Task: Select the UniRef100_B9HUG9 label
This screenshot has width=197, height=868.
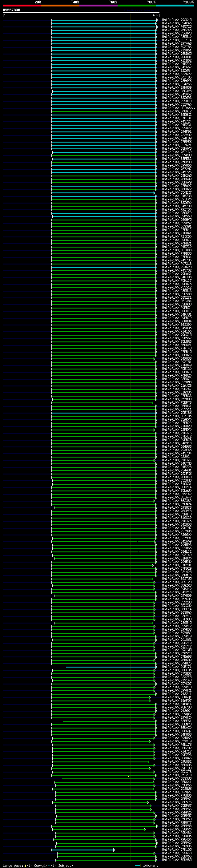Action: [x=177, y=88]
